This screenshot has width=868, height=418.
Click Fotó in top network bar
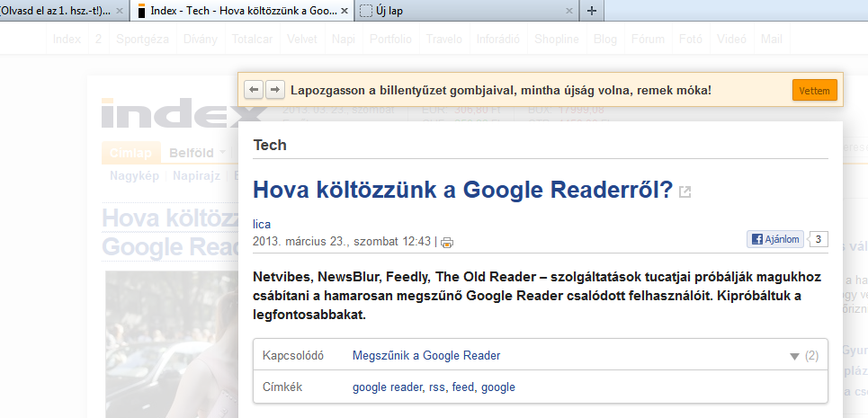[690, 40]
